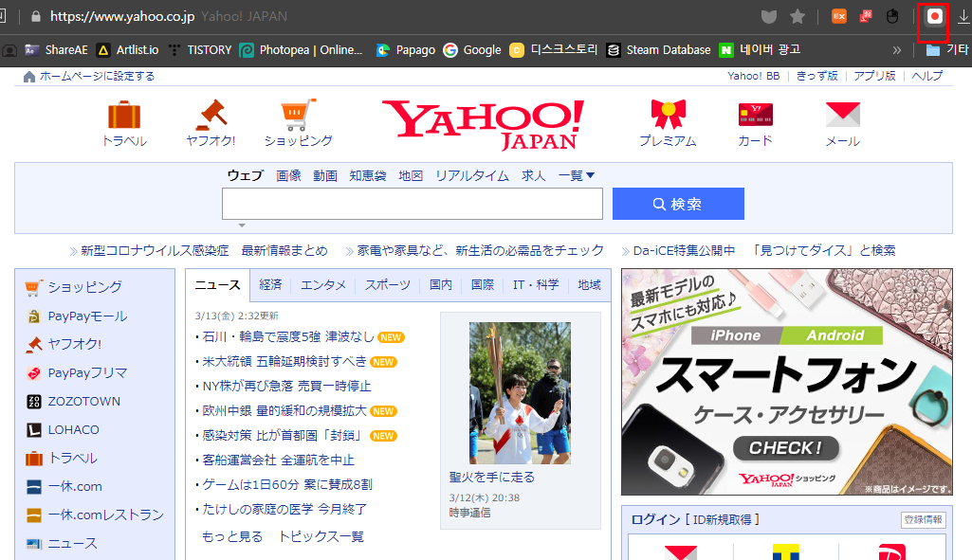Click the Yahoo! JAPAN logo
Viewport: 972px width, 560px height.
tap(483, 124)
